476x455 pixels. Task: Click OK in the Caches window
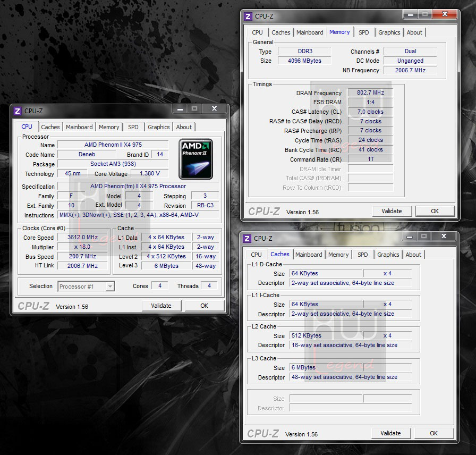pyautogui.click(x=434, y=433)
